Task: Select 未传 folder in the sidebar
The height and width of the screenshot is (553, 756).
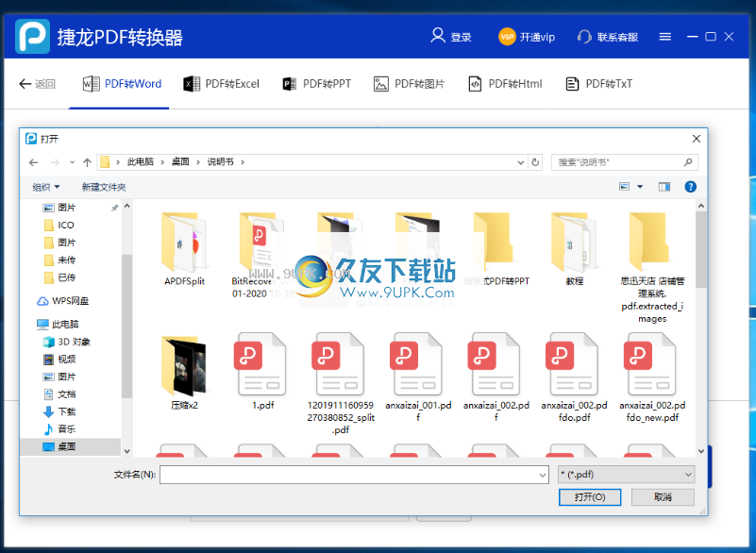Action: (59, 260)
